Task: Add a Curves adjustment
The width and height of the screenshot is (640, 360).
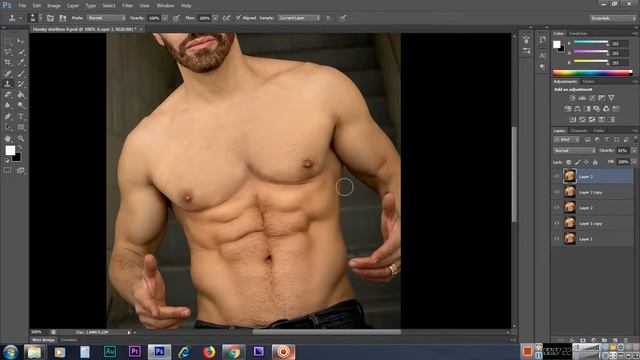Action: pyautogui.click(x=592, y=98)
